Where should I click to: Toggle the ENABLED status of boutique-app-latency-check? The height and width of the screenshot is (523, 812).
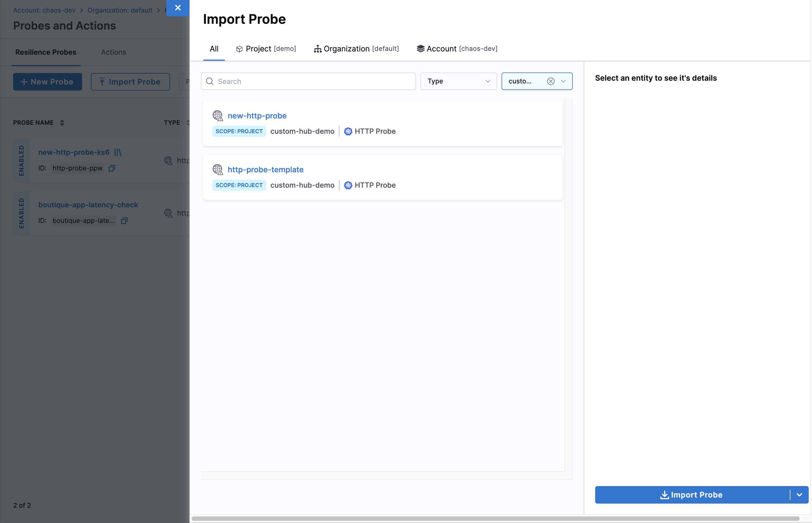[22, 213]
